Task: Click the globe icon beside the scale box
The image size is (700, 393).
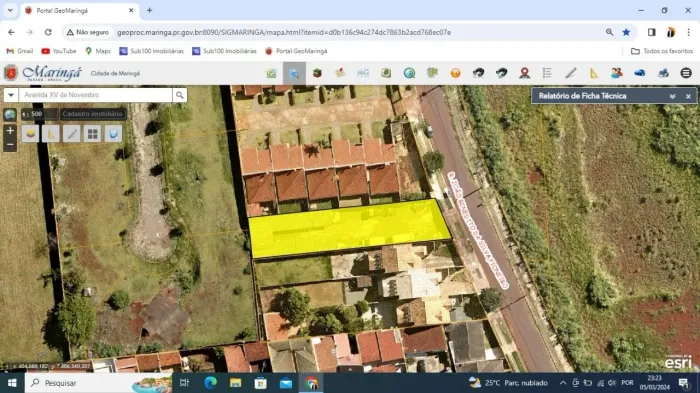Action: (10, 114)
